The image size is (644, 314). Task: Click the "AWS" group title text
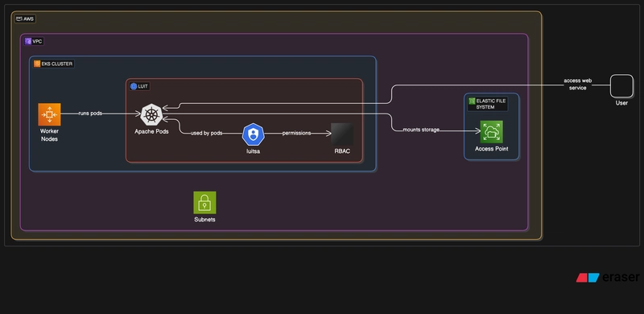(x=29, y=19)
